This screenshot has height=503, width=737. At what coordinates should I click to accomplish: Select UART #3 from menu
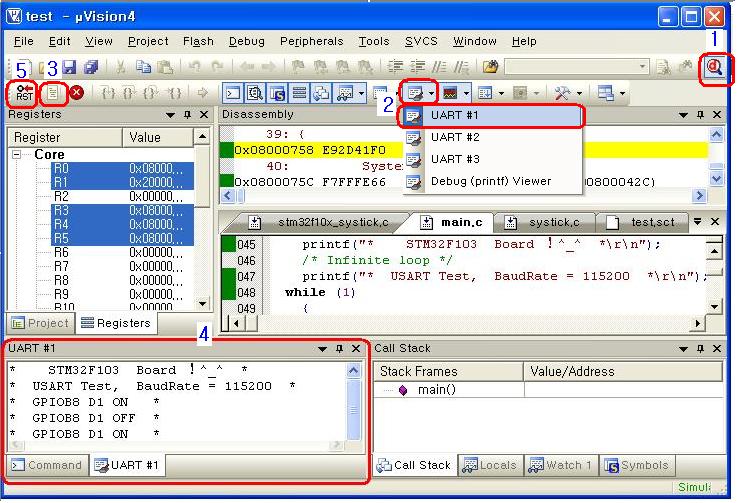pos(492,159)
